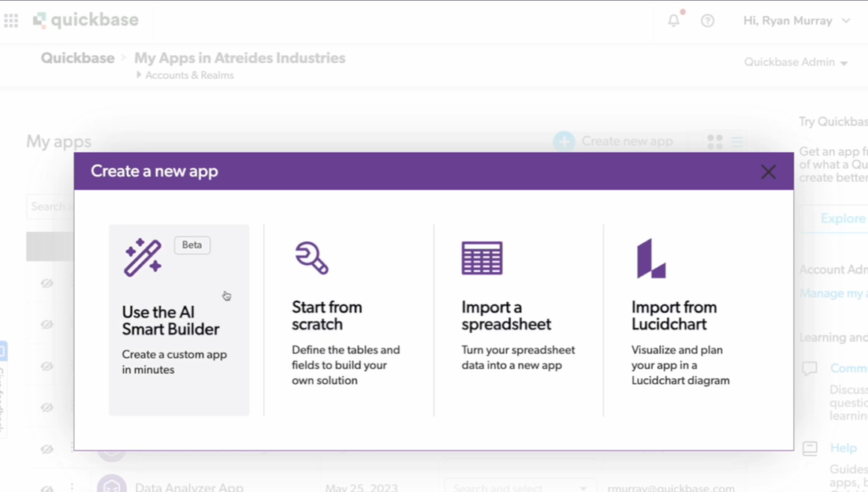868x492 pixels.
Task: Open the help question mark icon
Action: click(707, 21)
